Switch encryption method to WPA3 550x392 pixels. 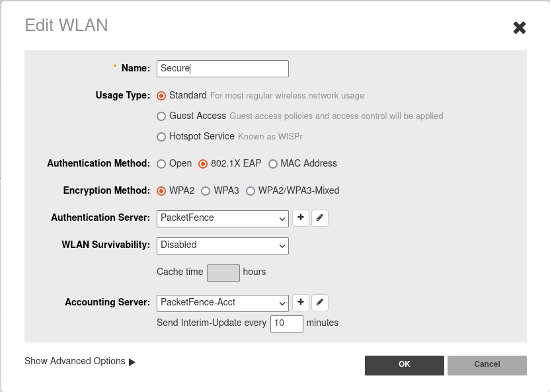pyautogui.click(x=206, y=191)
